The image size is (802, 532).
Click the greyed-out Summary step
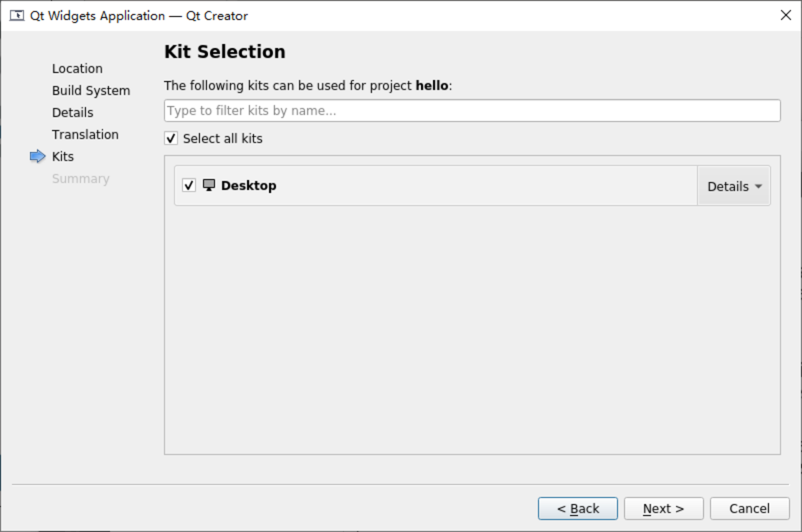[x=81, y=179]
